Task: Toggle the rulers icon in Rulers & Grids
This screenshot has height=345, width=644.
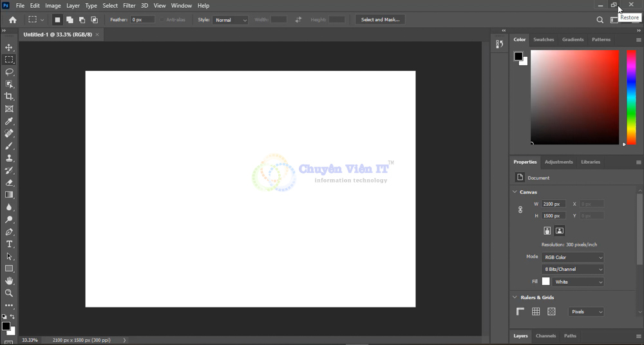Action: pos(520,312)
